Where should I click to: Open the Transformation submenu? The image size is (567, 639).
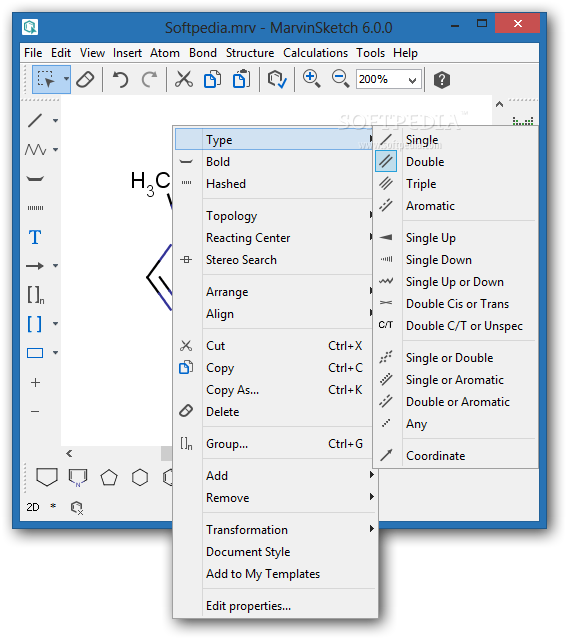click(x=274, y=529)
